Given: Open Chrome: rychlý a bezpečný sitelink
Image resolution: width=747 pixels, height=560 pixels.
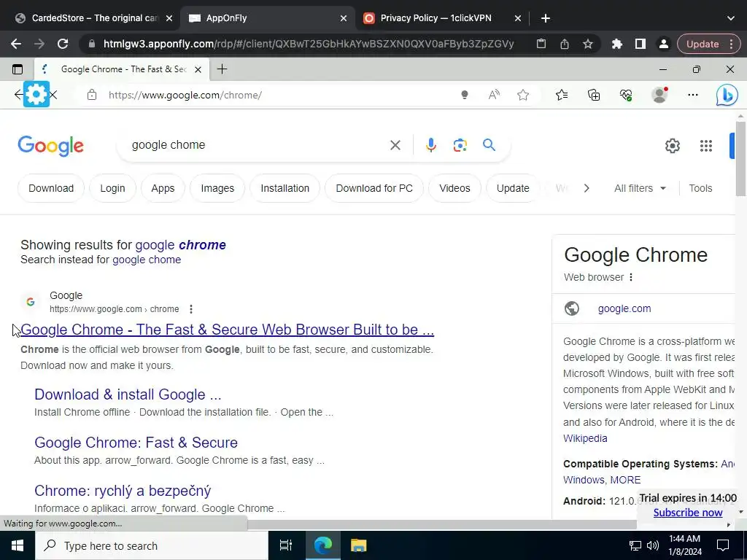Looking at the screenshot, I should coord(123,491).
